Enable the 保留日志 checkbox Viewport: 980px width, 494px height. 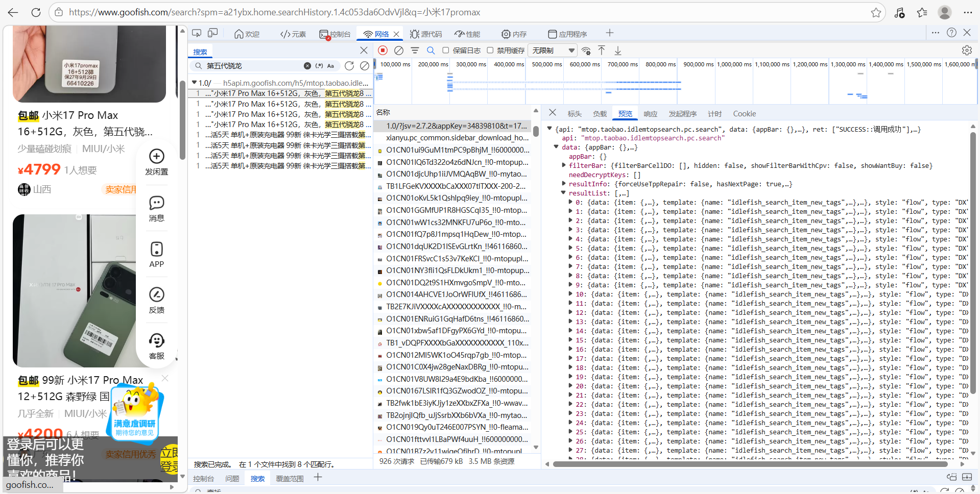click(446, 51)
